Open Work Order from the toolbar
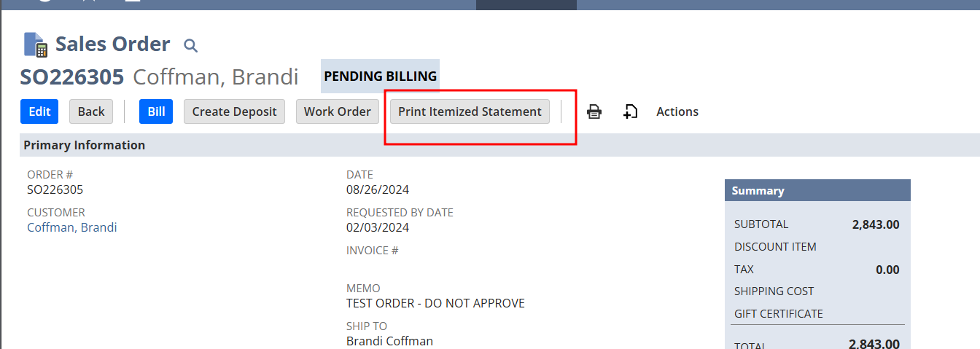This screenshot has width=980, height=349. click(338, 111)
